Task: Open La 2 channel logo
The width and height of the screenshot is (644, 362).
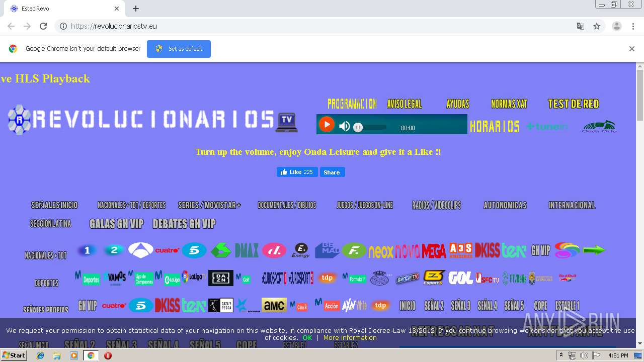Action: (114, 250)
